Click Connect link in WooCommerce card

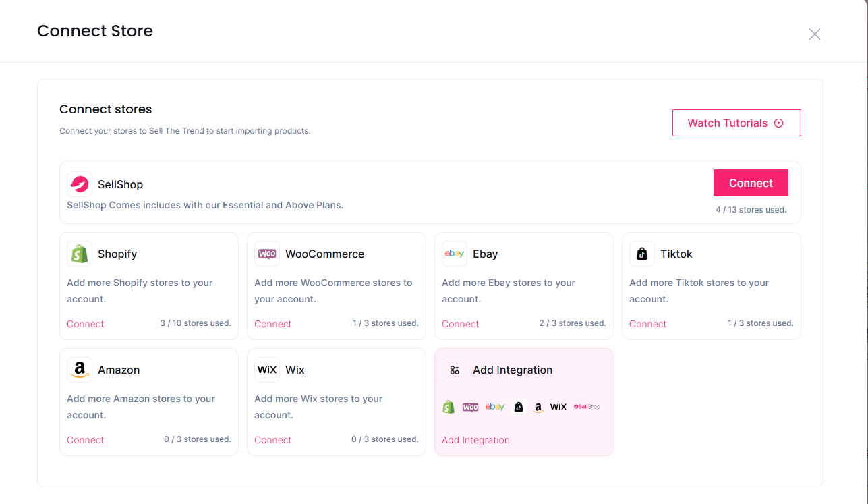point(273,324)
